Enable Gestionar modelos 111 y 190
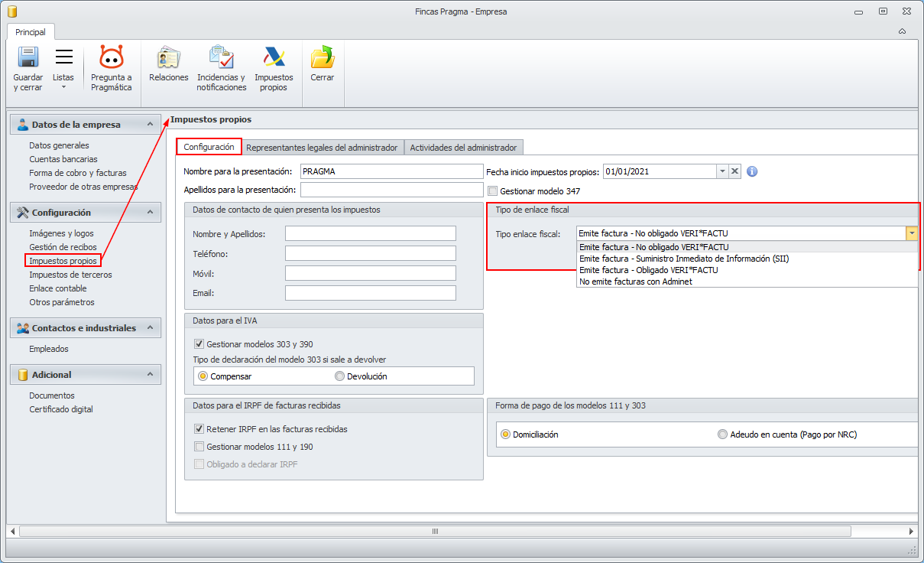 (199, 447)
